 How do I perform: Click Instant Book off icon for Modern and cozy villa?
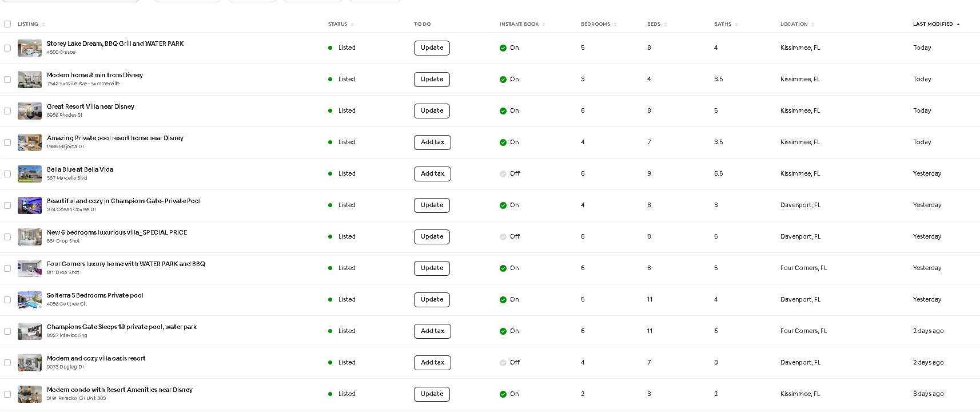(x=503, y=363)
